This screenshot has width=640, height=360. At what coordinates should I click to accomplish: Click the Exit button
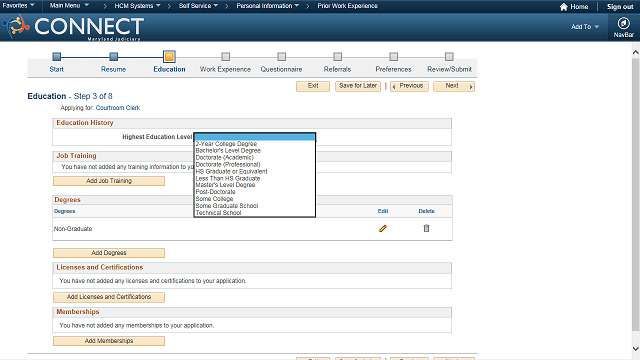[313, 86]
